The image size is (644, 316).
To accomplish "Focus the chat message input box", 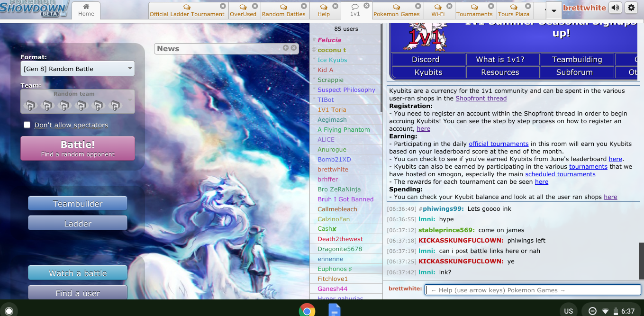I will point(533,290).
